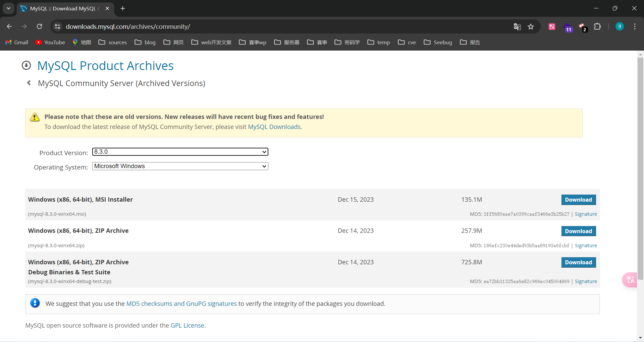Screen dimensions: 644x342
Task: Open the cve bookmark folder
Action: (x=407, y=42)
